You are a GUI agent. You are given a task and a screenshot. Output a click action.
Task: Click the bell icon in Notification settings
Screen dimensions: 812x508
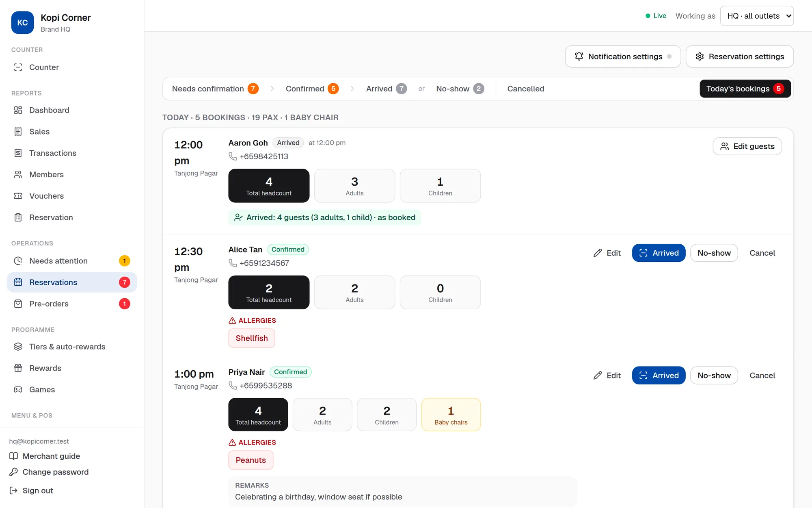579,56
